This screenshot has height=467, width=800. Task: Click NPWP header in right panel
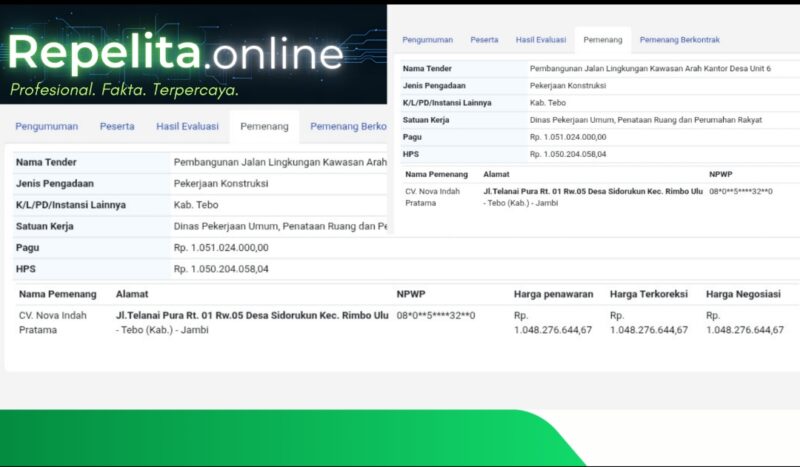click(720, 174)
